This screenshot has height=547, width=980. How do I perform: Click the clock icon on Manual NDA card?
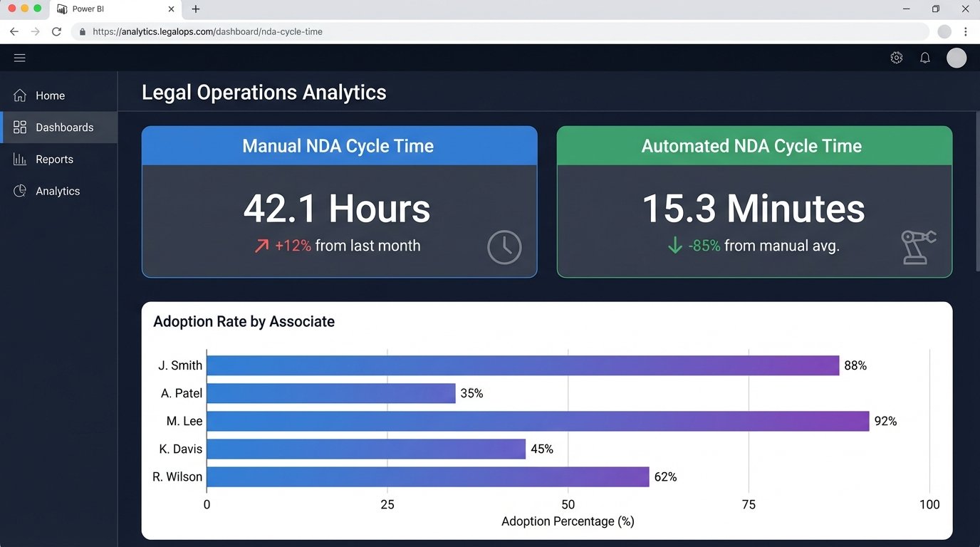tap(504, 247)
